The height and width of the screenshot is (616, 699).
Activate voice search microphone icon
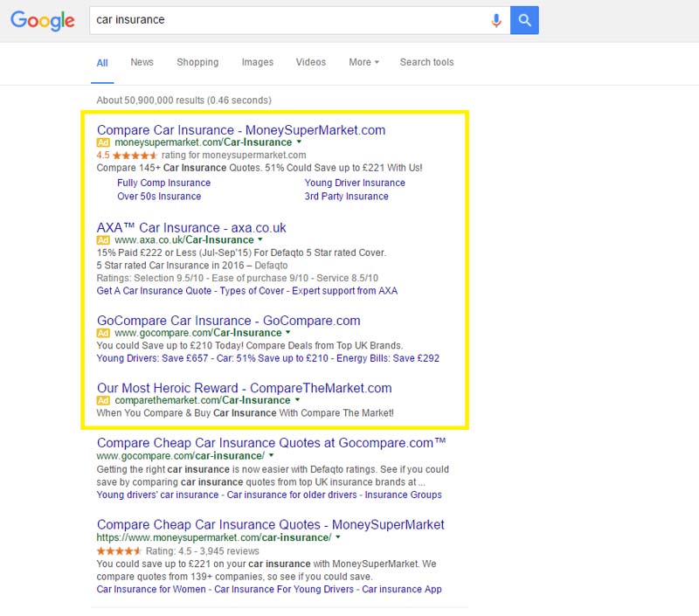tap(496, 20)
